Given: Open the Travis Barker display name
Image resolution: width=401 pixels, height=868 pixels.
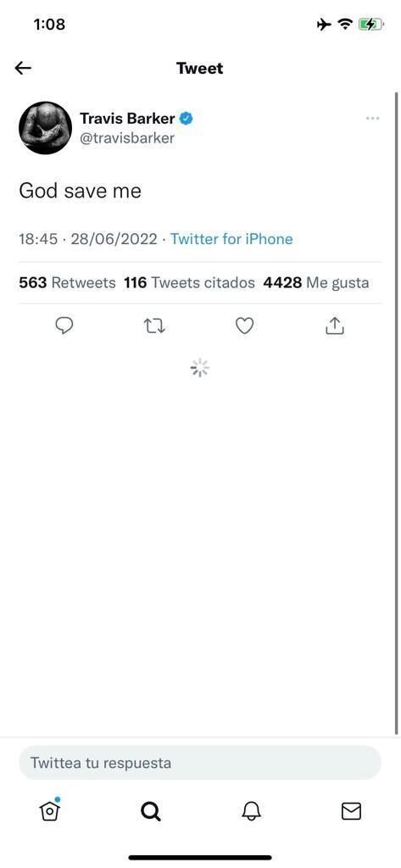Looking at the screenshot, I should pos(127,118).
